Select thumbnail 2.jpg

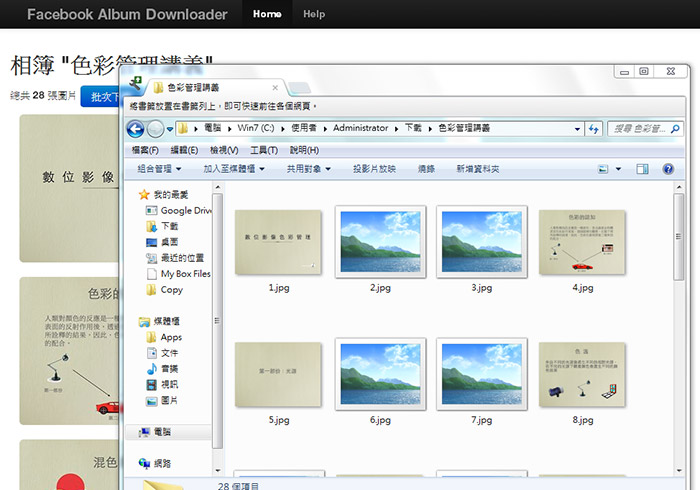click(380, 241)
